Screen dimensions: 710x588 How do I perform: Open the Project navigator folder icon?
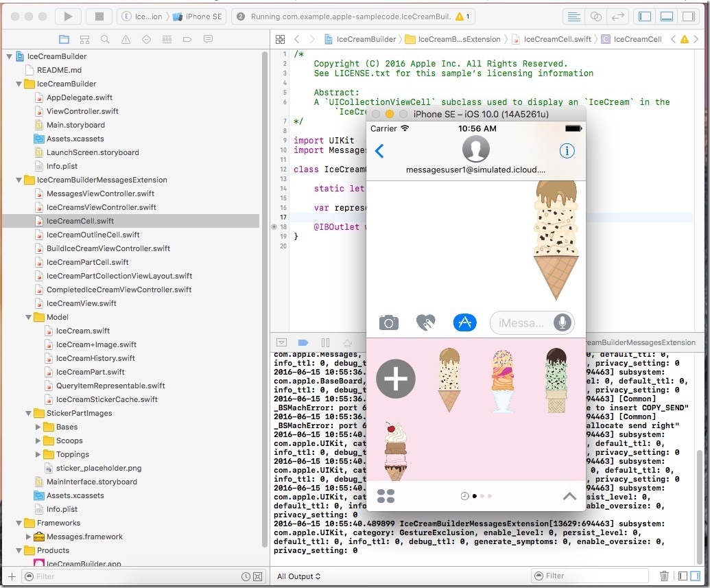pos(64,39)
